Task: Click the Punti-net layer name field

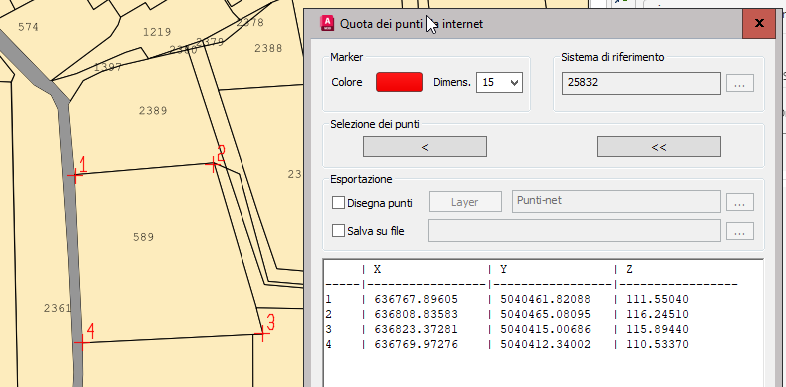Action: [616, 201]
